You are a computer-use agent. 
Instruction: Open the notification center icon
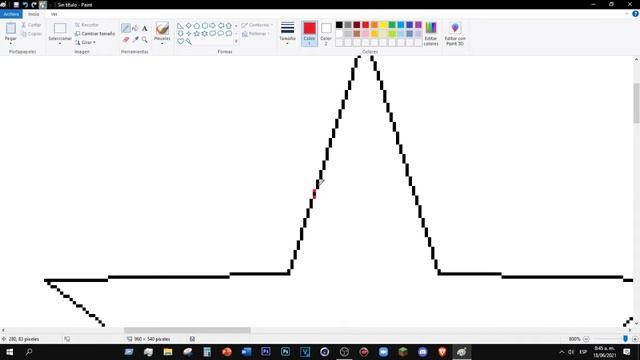tap(627, 352)
